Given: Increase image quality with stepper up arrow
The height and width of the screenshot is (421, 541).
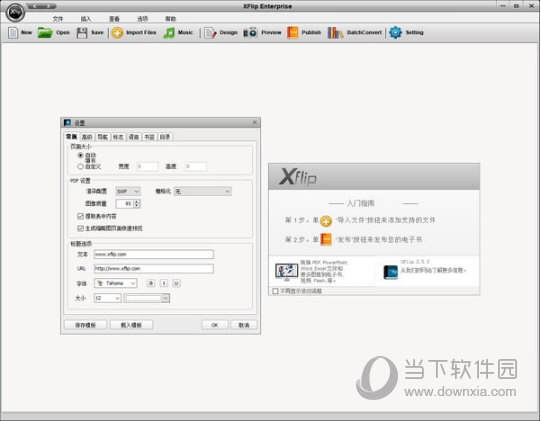Looking at the screenshot, I should tap(137, 202).
